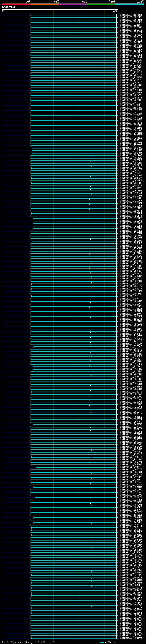
Task: Click the yellow gap marker on the A9SEI4 row
Action: click(x=91, y=217)
